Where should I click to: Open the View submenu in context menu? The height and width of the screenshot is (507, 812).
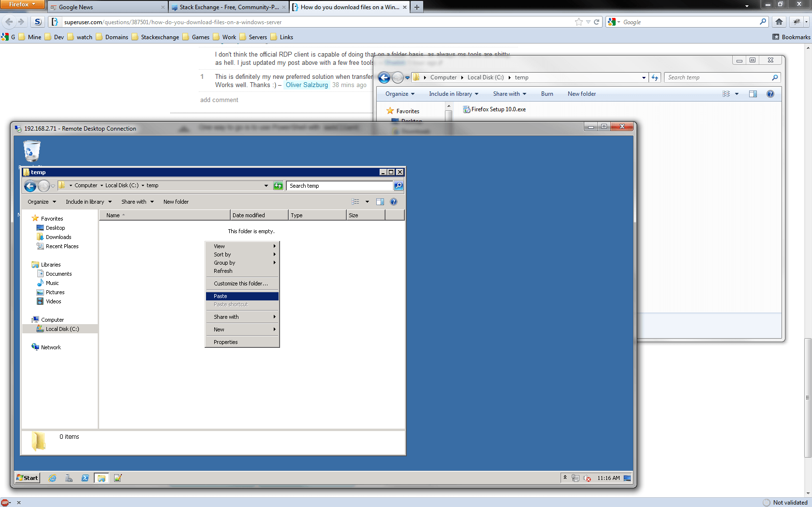point(242,246)
